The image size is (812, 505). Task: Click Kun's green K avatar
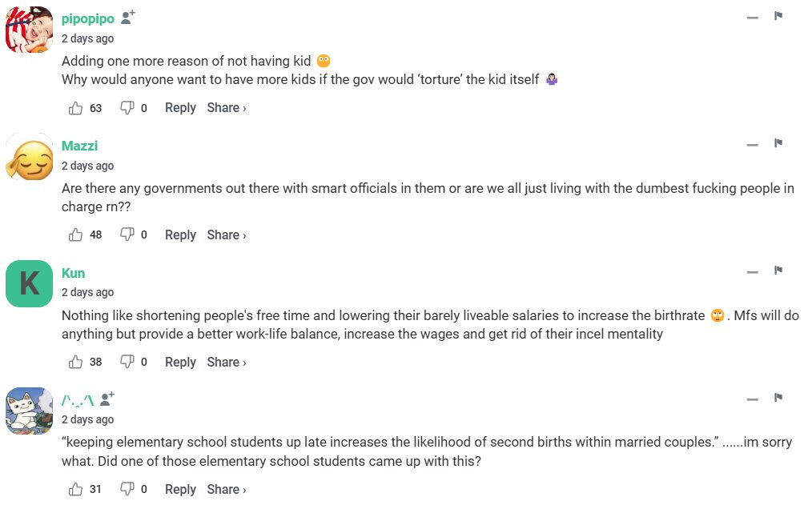[x=30, y=283]
